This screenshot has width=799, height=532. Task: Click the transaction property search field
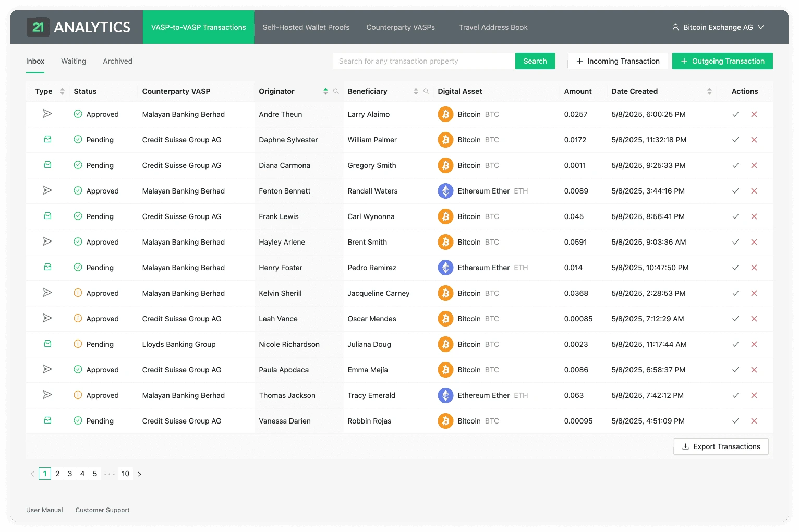click(x=423, y=61)
